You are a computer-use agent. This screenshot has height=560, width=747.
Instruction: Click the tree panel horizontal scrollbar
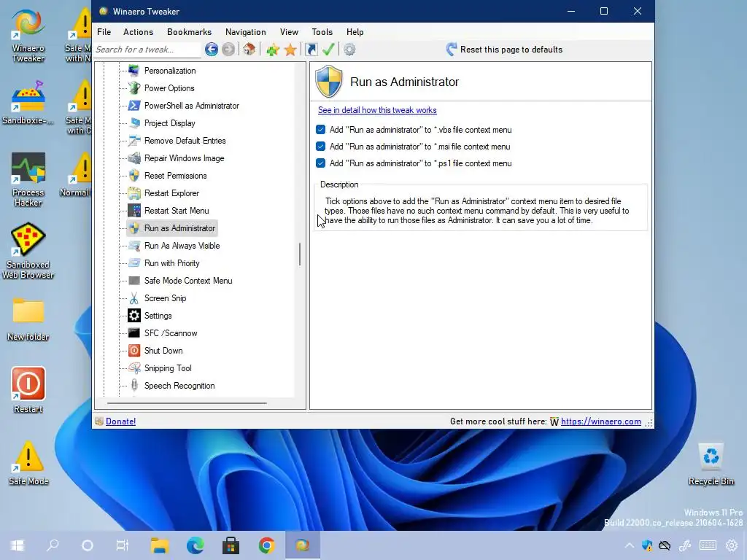pyautogui.click(x=187, y=403)
